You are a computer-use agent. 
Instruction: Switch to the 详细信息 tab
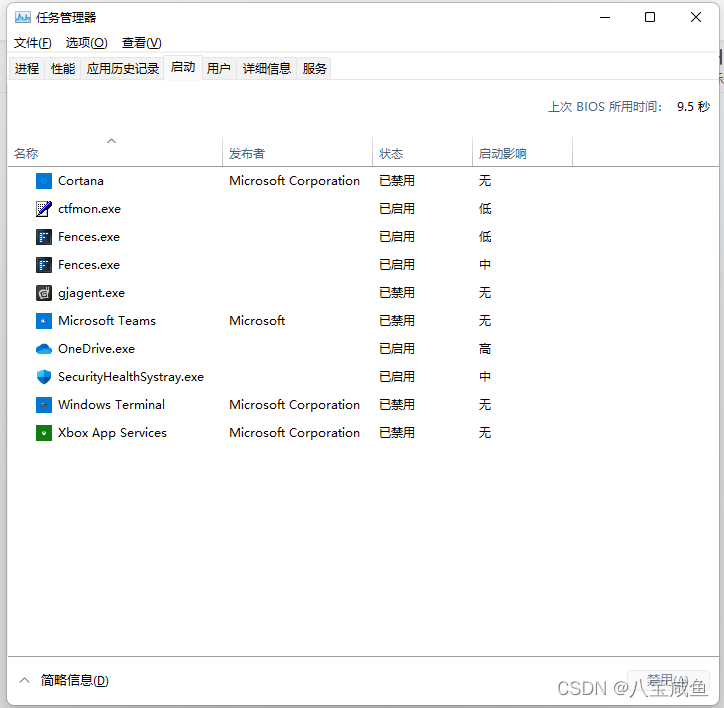click(267, 69)
